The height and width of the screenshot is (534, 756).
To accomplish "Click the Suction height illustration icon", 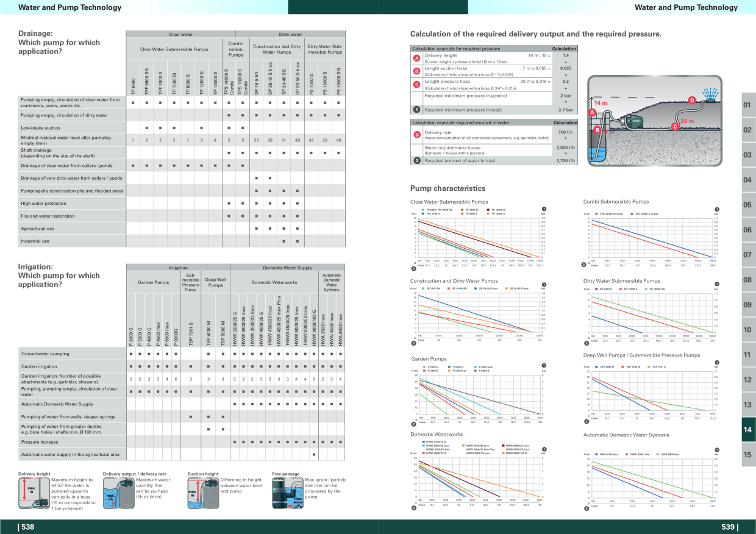I will [x=203, y=493].
